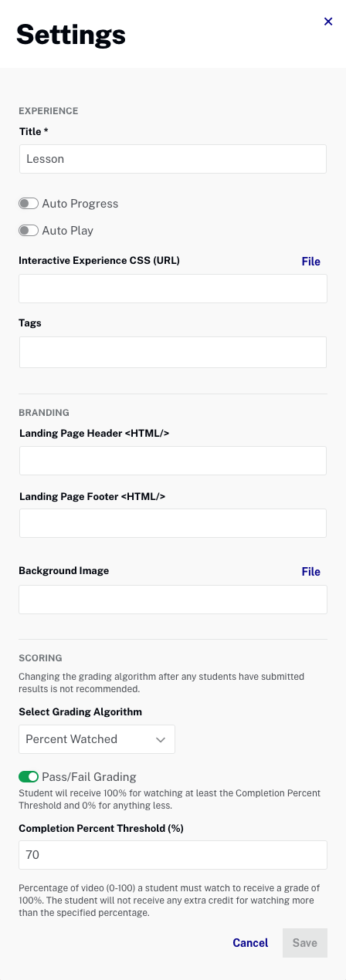This screenshot has height=980, width=346.
Task: Click the chevron arrow on Percent Watched
Action: click(161, 739)
